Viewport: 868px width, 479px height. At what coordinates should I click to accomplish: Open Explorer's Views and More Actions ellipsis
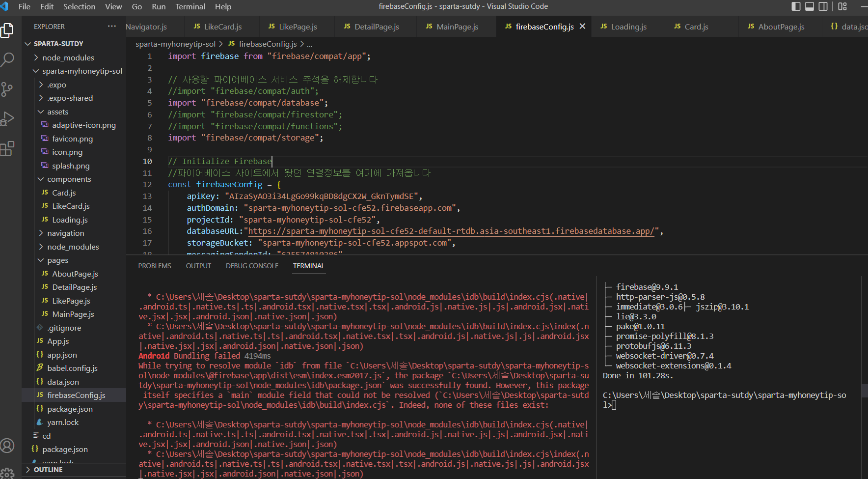[112, 26]
